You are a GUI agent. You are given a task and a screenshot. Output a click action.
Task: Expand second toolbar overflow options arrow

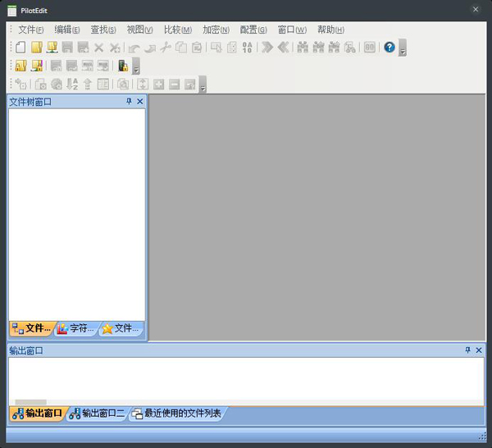(136, 66)
